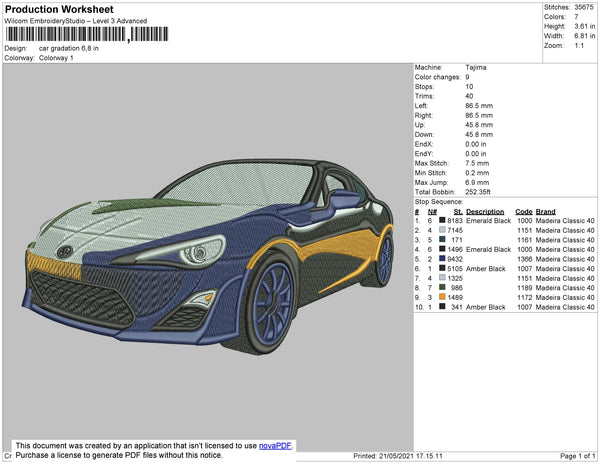Click the St. column header

coord(457,212)
